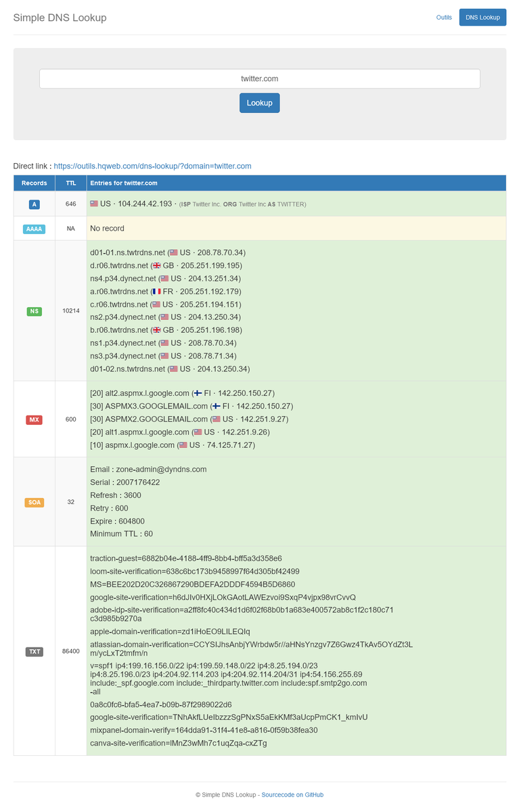Click ISP Twitter Inc. info text
The width and height of the screenshot is (519, 812).
click(x=200, y=204)
